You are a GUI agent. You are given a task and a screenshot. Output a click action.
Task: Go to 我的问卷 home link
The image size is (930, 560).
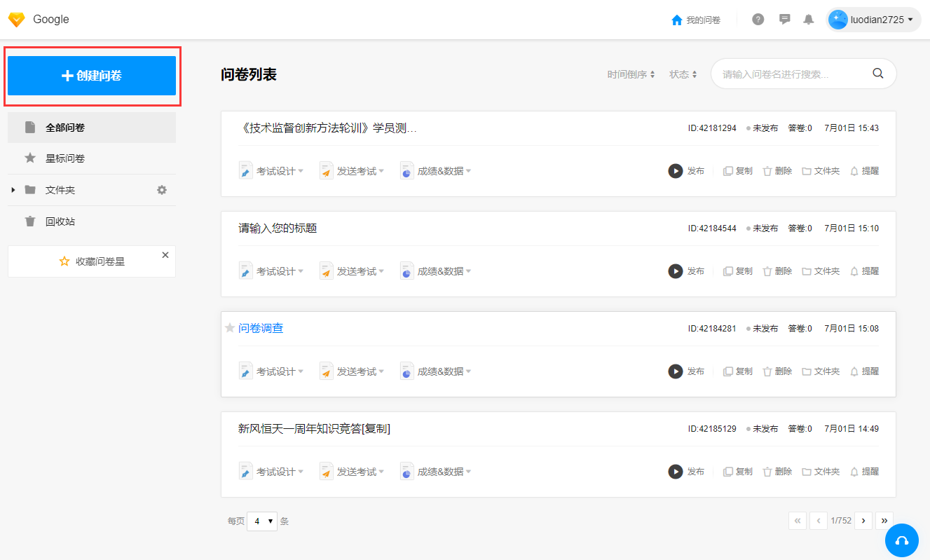[695, 20]
